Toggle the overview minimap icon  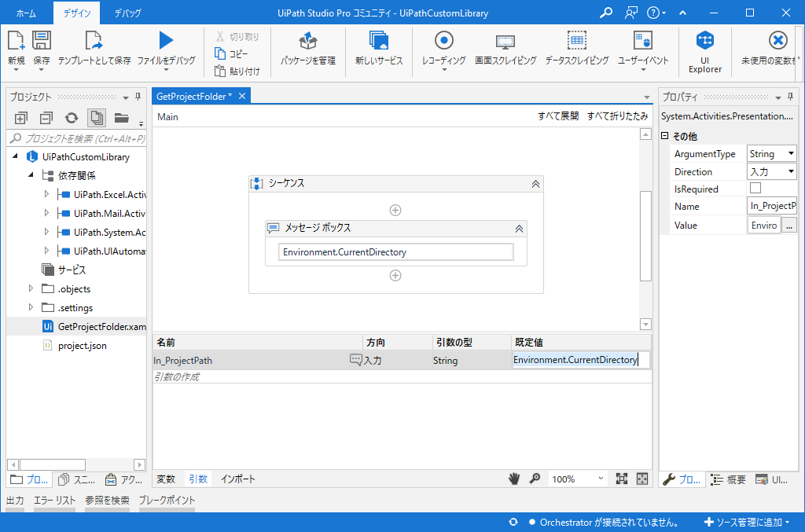click(x=642, y=479)
